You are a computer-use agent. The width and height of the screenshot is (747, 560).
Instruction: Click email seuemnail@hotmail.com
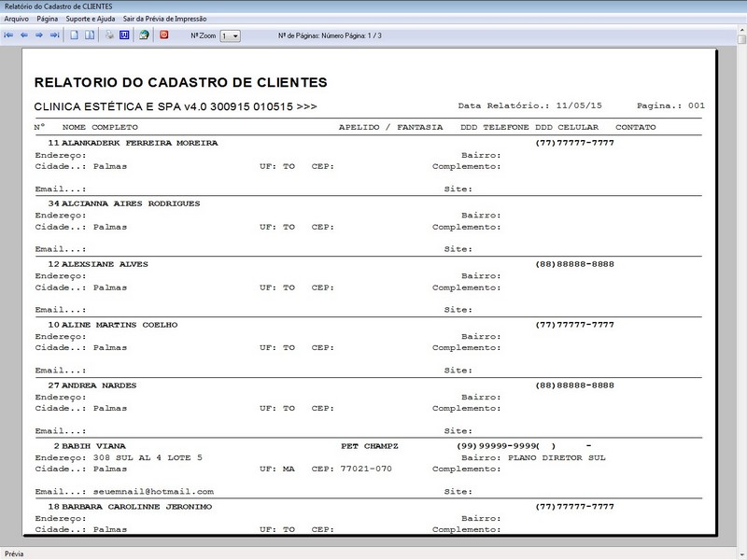click(153, 492)
